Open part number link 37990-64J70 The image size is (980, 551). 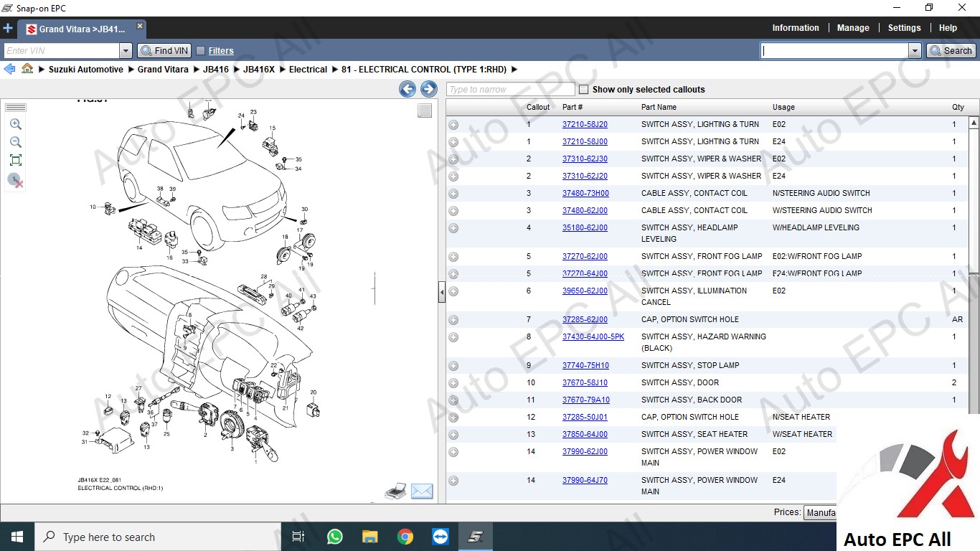pyautogui.click(x=585, y=481)
